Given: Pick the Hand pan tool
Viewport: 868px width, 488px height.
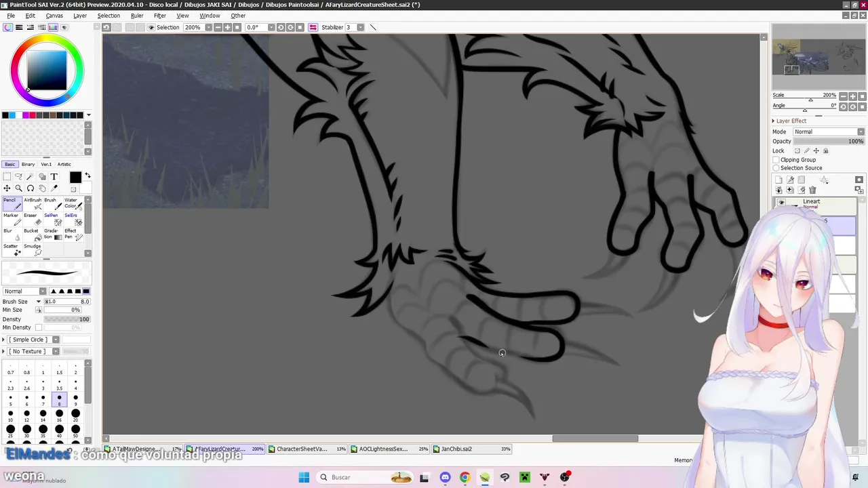Looking at the screenshot, I should tap(42, 188).
